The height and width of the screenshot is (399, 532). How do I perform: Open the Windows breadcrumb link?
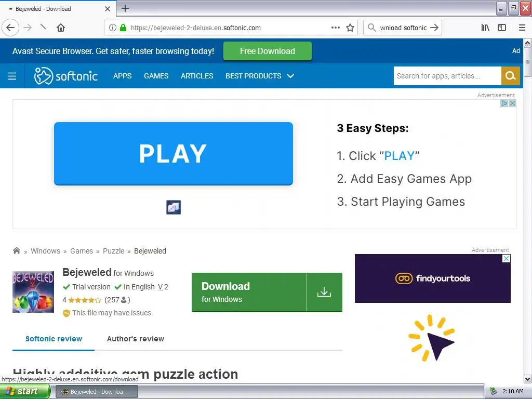point(46,251)
